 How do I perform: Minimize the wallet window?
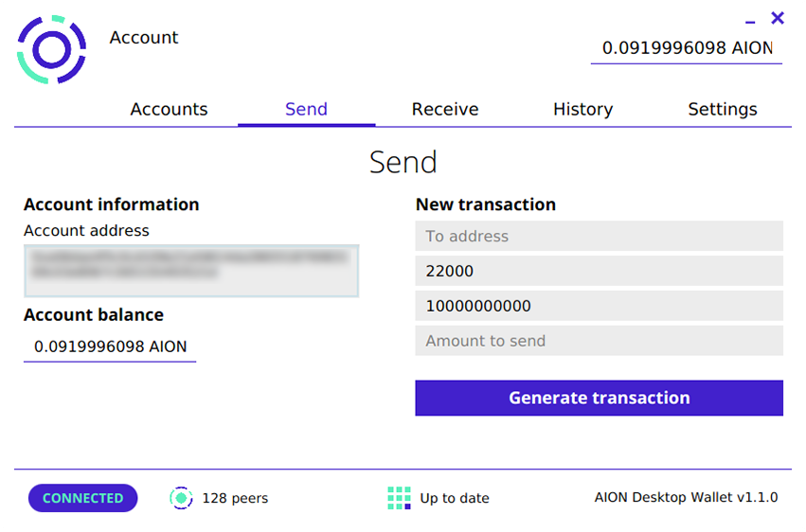pyautogui.click(x=750, y=22)
